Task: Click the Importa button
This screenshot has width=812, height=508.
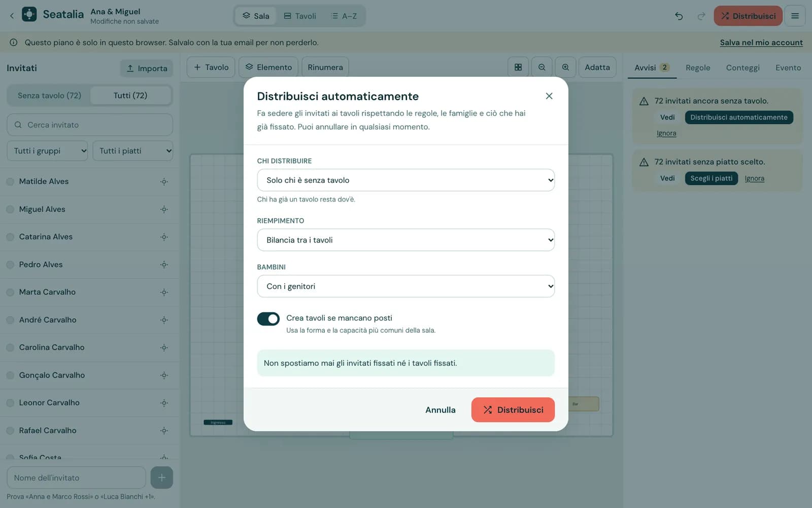Action: (147, 68)
